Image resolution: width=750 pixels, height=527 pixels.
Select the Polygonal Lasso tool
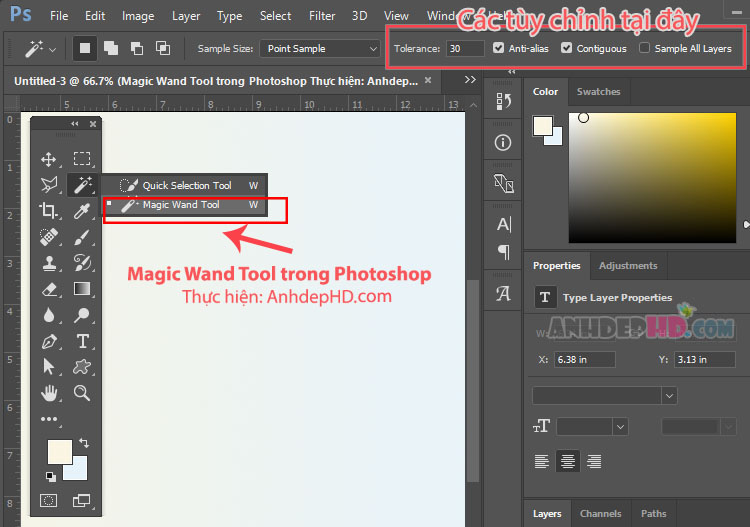tap(49, 185)
